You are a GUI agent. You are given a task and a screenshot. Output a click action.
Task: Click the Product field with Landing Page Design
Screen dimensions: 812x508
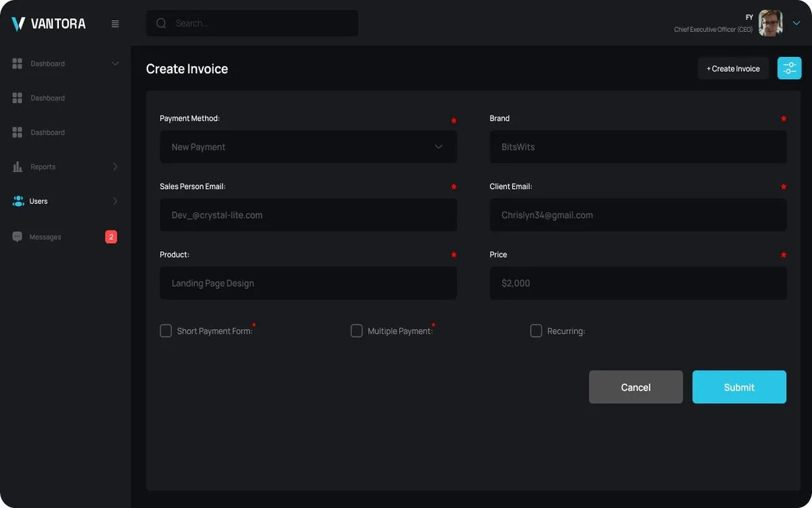coord(308,283)
